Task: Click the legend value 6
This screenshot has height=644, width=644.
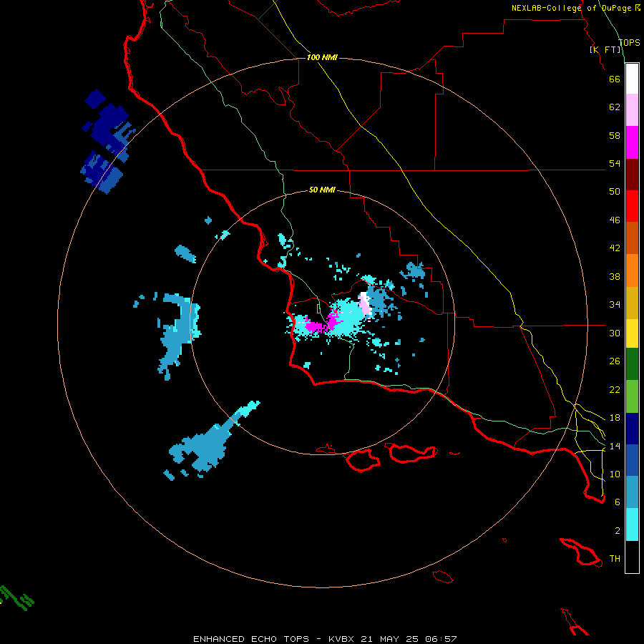Action: point(617,502)
